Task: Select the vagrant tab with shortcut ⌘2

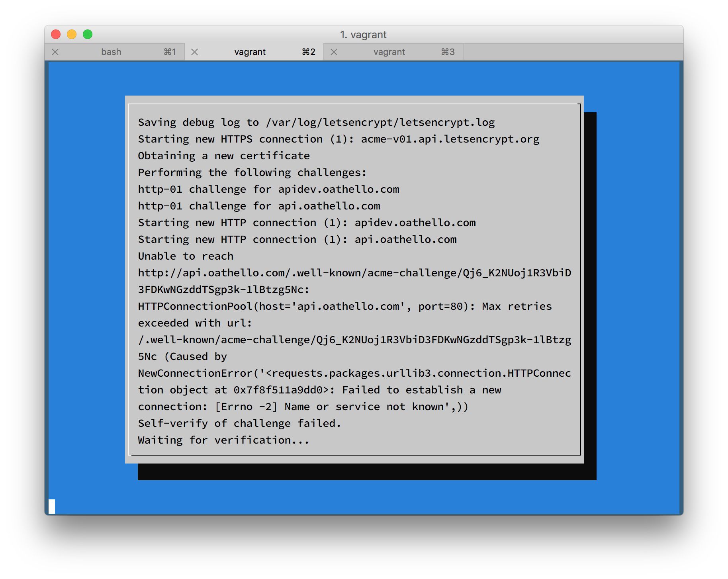Action: [x=250, y=52]
